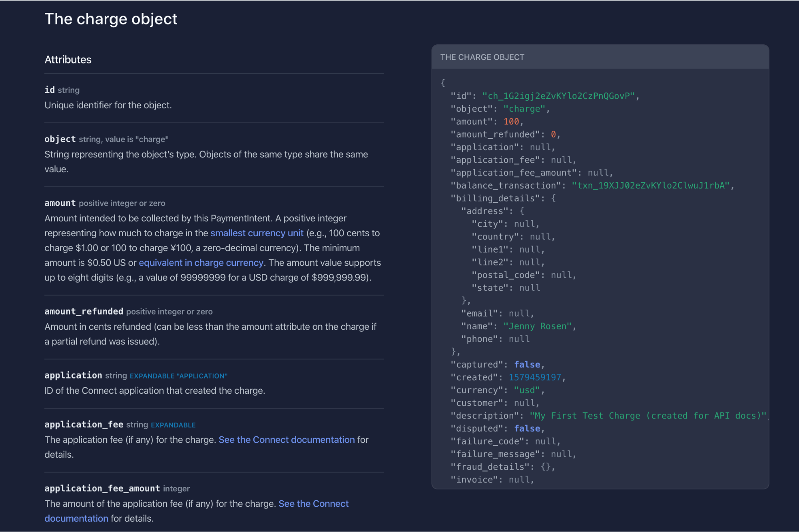Viewport: 799px width, 532px height.
Task: Select 'The charge object' page heading
Action: [111, 19]
